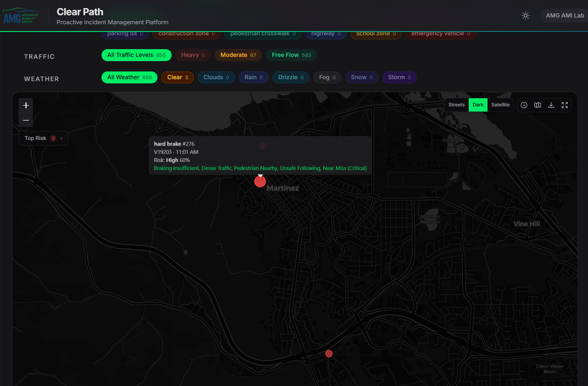This screenshot has height=386, width=588.
Task: Open the Top Risk panel
Action: click(x=43, y=138)
